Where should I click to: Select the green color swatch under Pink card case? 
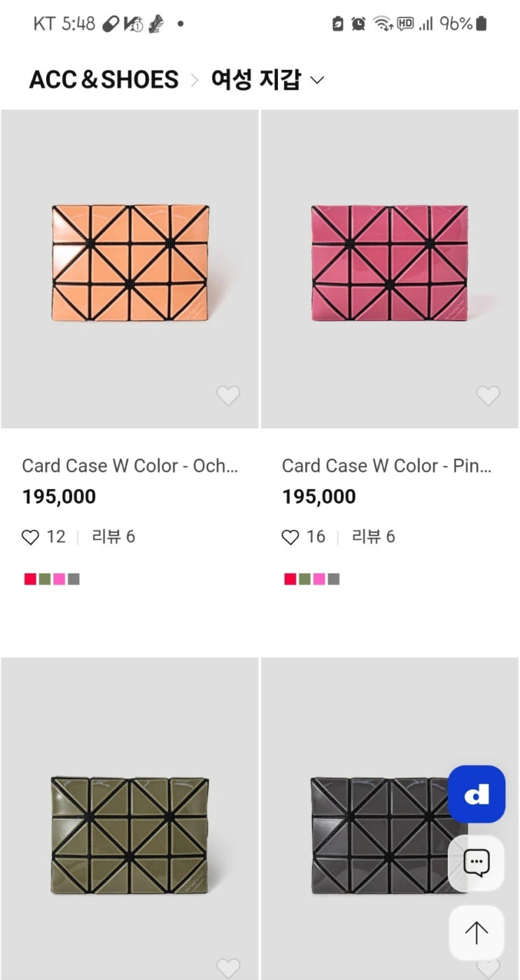coord(304,579)
